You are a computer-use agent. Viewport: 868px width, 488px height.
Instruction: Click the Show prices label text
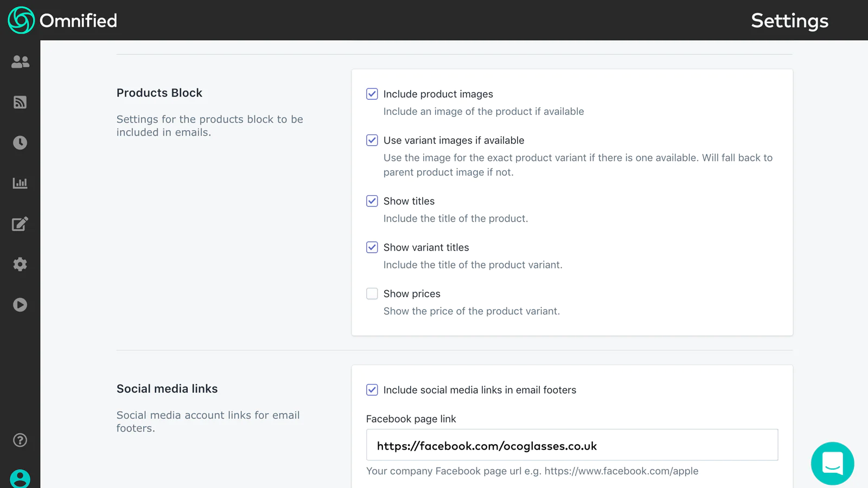tap(412, 294)
